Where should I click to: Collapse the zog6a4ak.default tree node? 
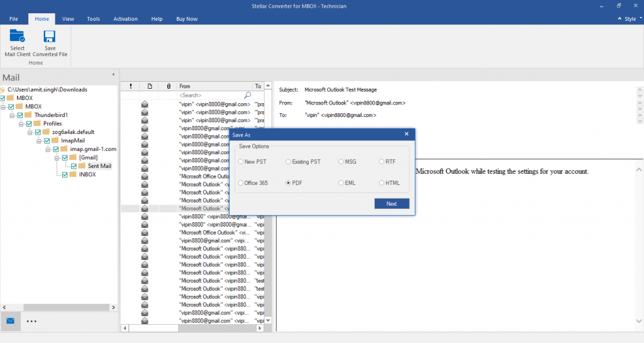(30, 132)
